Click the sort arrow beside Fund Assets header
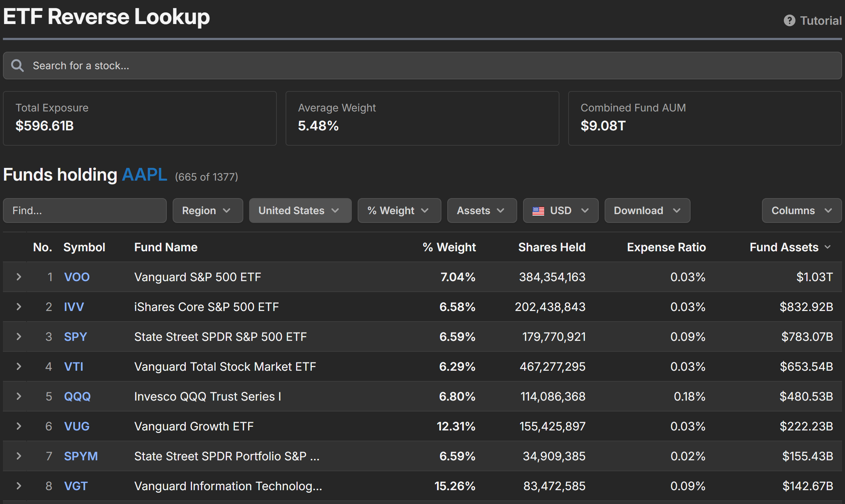The image size is (845, 504). [828, 247]
